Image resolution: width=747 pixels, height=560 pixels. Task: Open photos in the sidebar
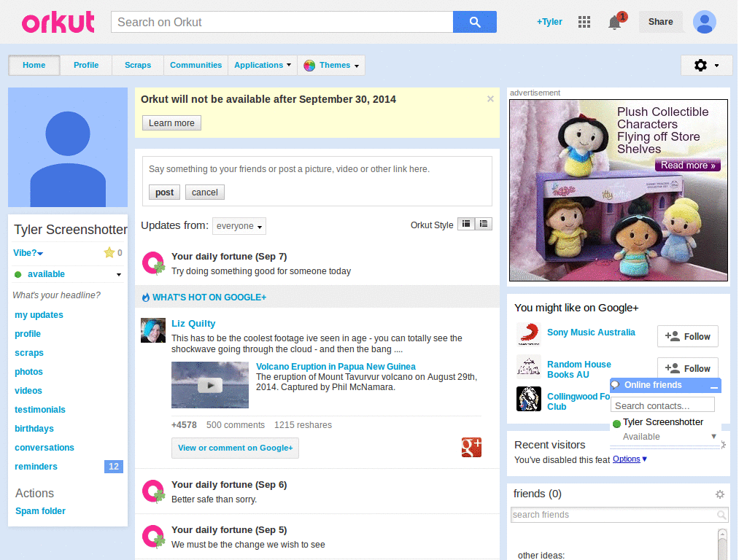click(x=28, y=372)
